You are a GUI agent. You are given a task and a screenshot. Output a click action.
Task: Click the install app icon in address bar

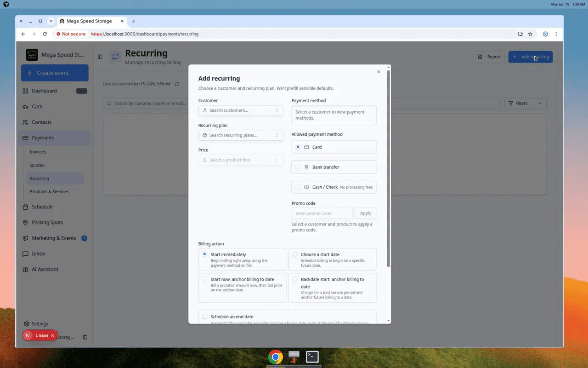pyautogui.click(x=520, y=34)
